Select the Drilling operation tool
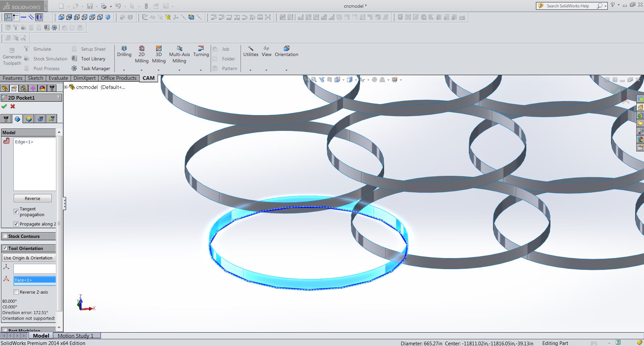Screen dimensions: 644x346 (x=124, y=52)
